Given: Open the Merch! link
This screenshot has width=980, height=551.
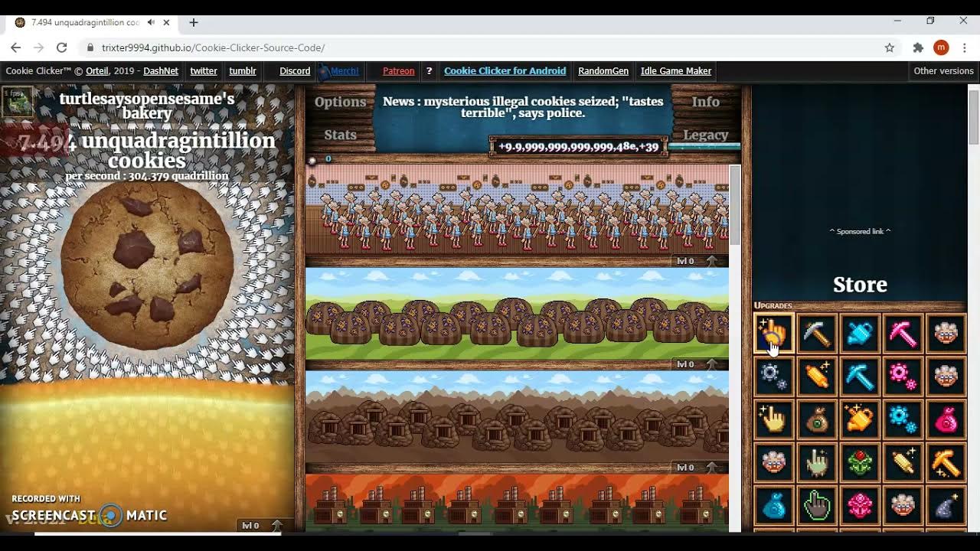Looking at the screenshot, I should coord(344,70).
